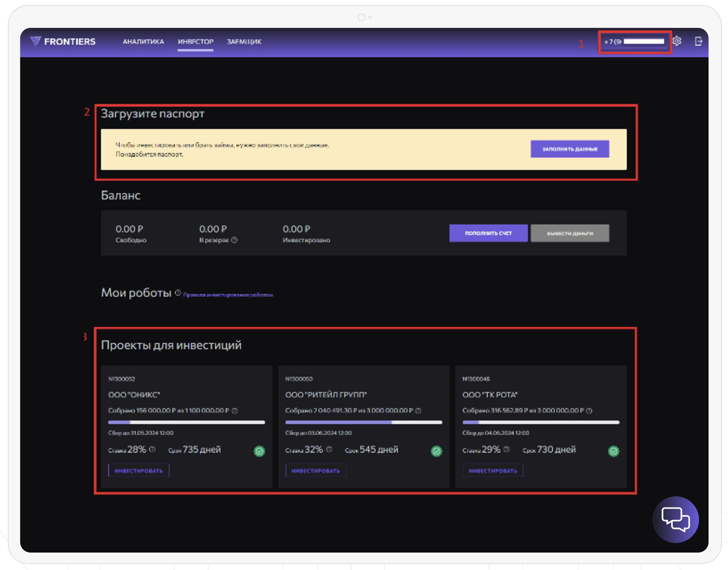Viewport: 728px width, 570px height.
Task: Click info icon next to Ставка 32%
Action: [x=329, y=449]
